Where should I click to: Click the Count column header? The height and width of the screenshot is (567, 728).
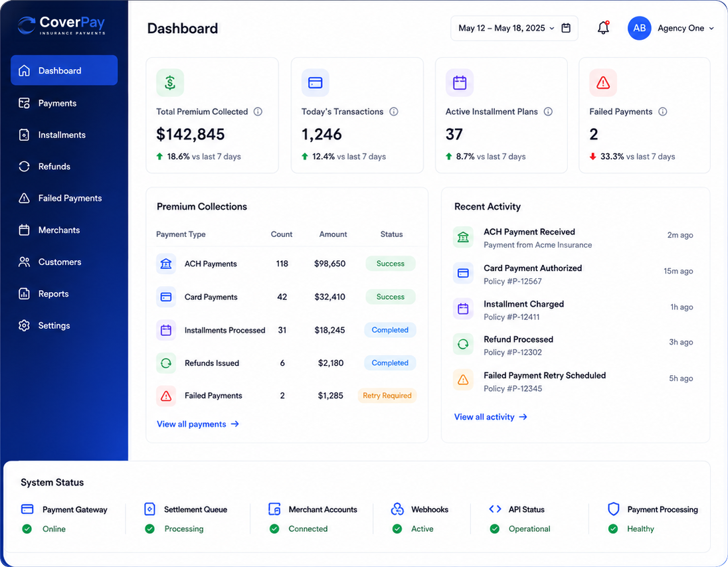282,234
